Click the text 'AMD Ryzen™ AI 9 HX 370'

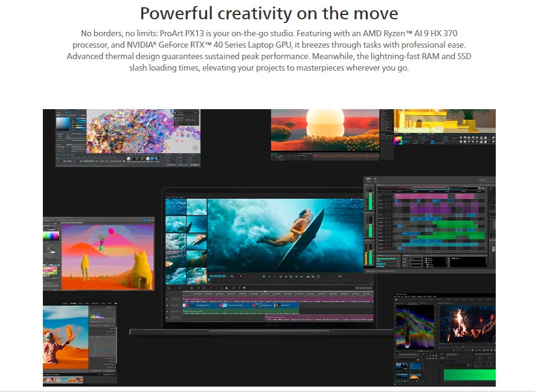[x=410, y=33]
